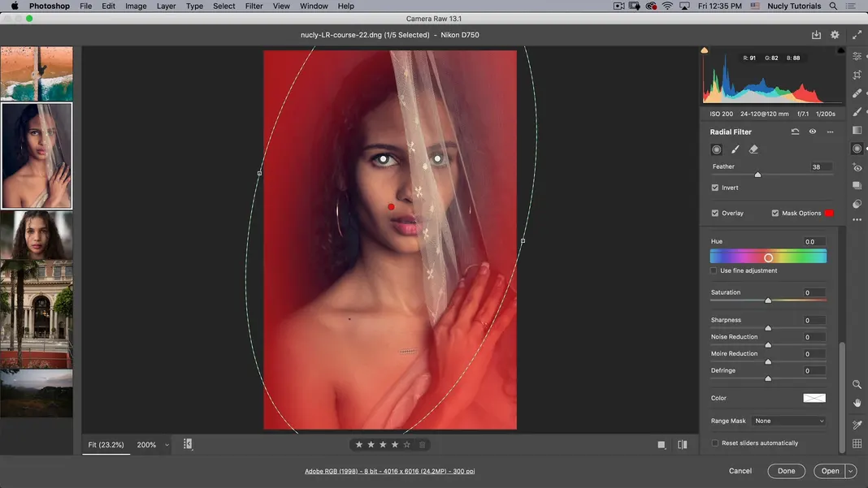Toggle before/after split view icon
The image size is (868, 488).
coord(682,444)
